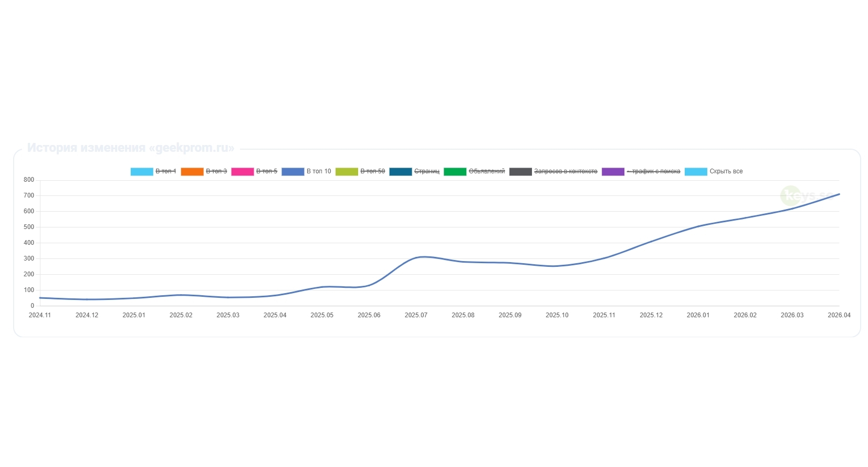The height and width of the screenshot is (467, 868).
Task: Hide the «В топ 10» series via legend
Action: tap(306, 171)
